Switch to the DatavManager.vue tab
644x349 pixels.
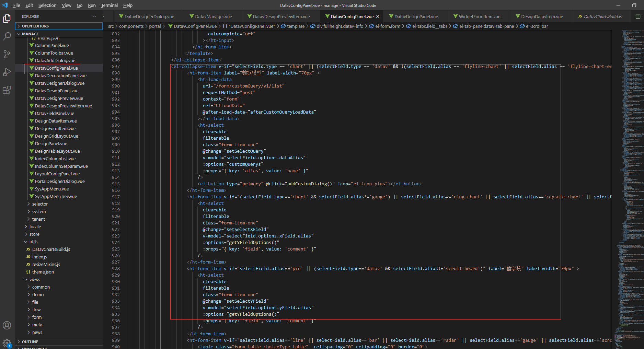pos(213,16)
